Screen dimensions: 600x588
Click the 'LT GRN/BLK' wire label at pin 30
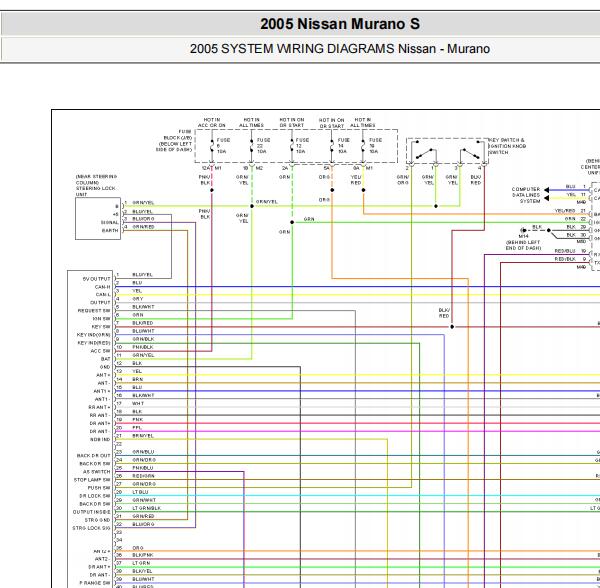point(147,508)
